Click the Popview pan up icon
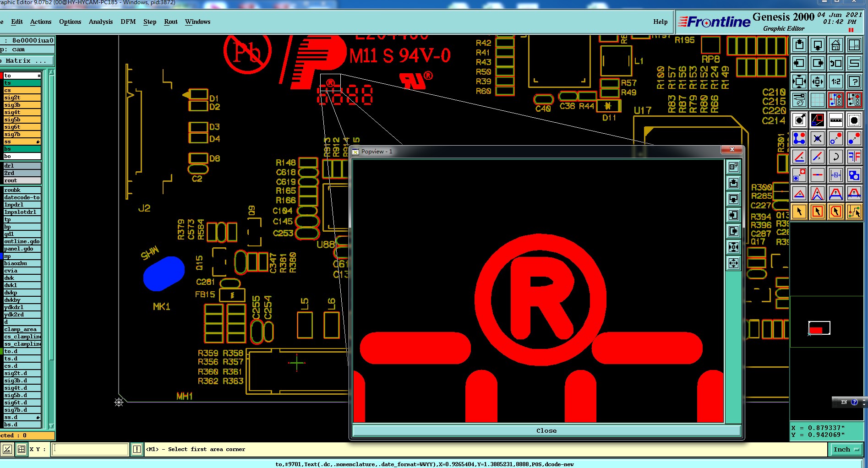 coord(734,183)
